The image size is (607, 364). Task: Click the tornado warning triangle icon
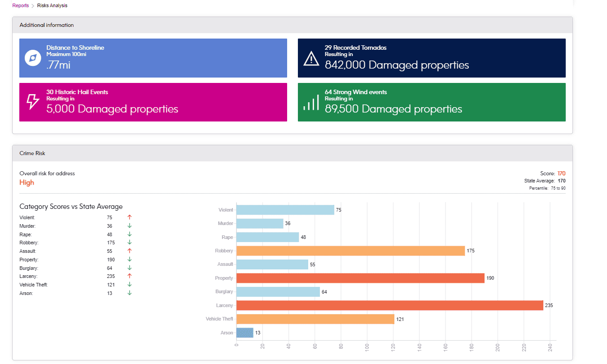click(x=311, y=58)
